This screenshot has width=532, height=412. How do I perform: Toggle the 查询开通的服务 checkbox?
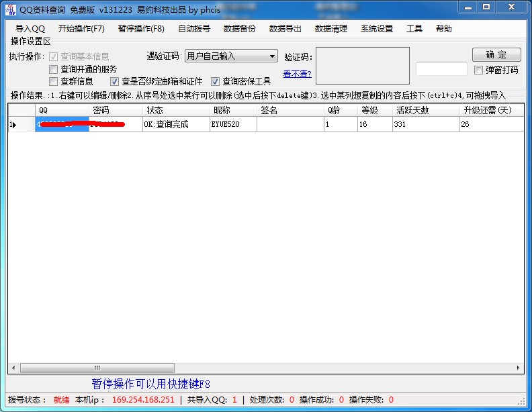coord(53,70)
